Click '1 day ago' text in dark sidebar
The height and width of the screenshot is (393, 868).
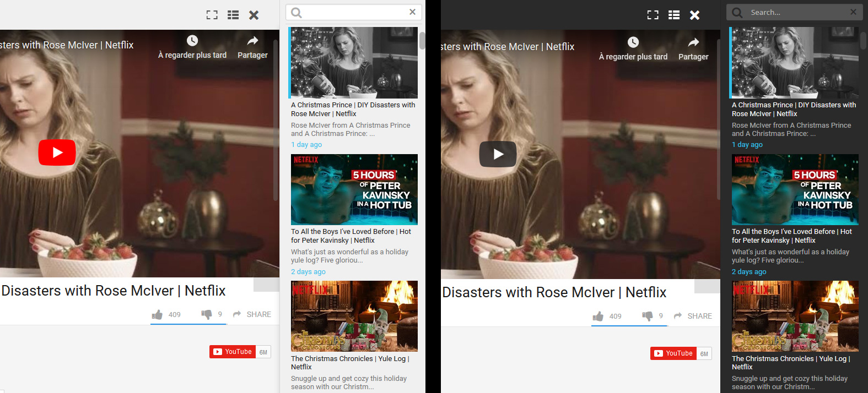click(747, 145)
